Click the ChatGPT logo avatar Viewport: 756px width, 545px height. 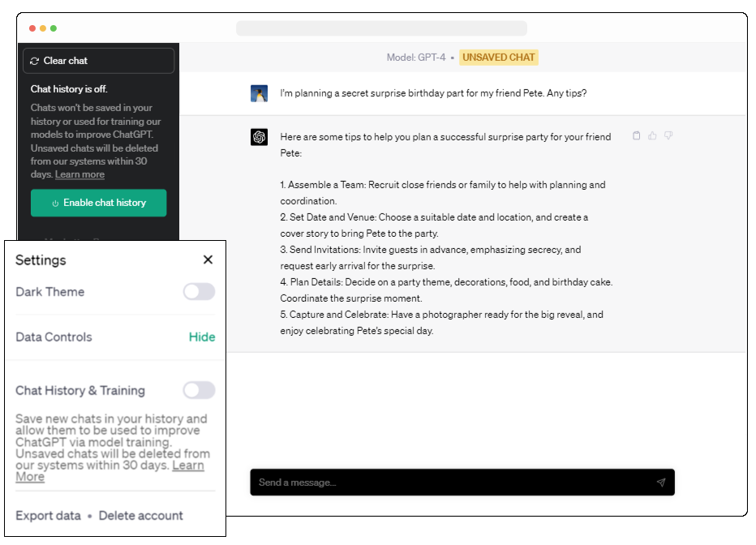[259, 137]
